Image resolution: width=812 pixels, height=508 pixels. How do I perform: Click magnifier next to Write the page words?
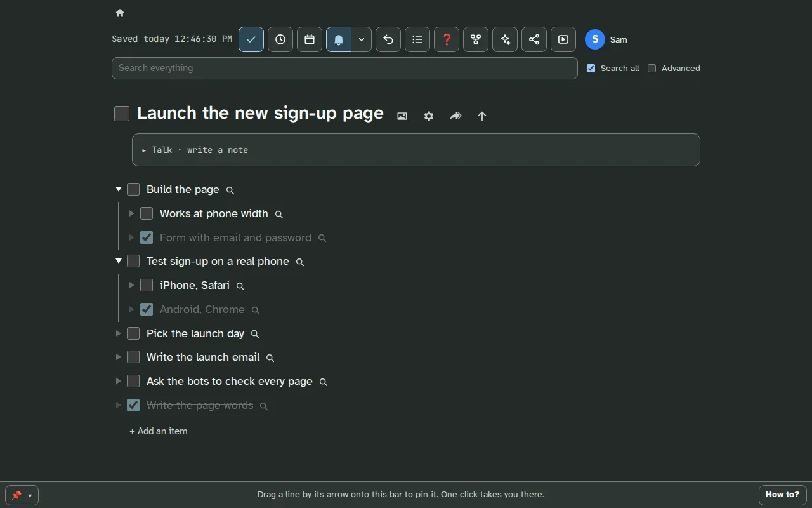264,406
